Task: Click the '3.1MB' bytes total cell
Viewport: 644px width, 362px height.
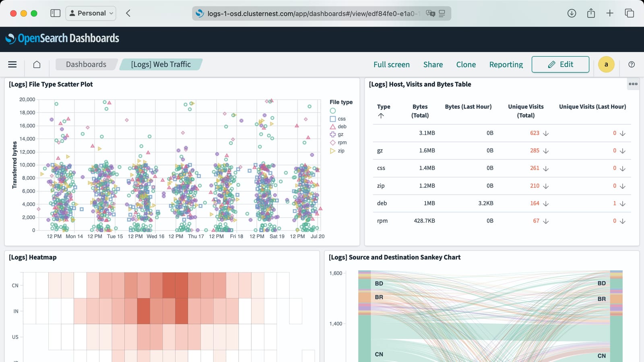Action: pyautogui.click(x=427, y=133)
